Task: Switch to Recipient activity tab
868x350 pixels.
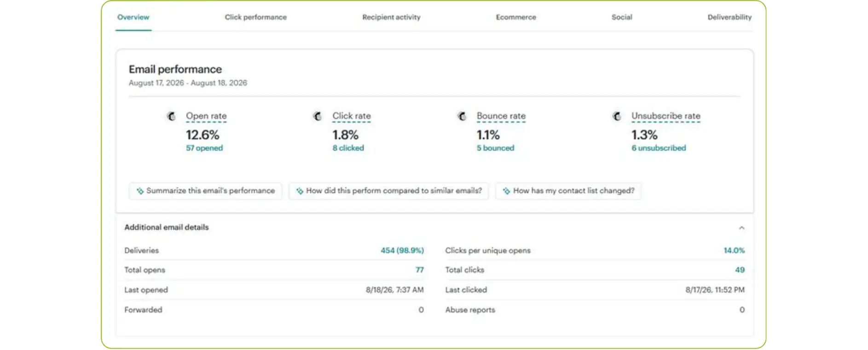Action: (391, 17)
